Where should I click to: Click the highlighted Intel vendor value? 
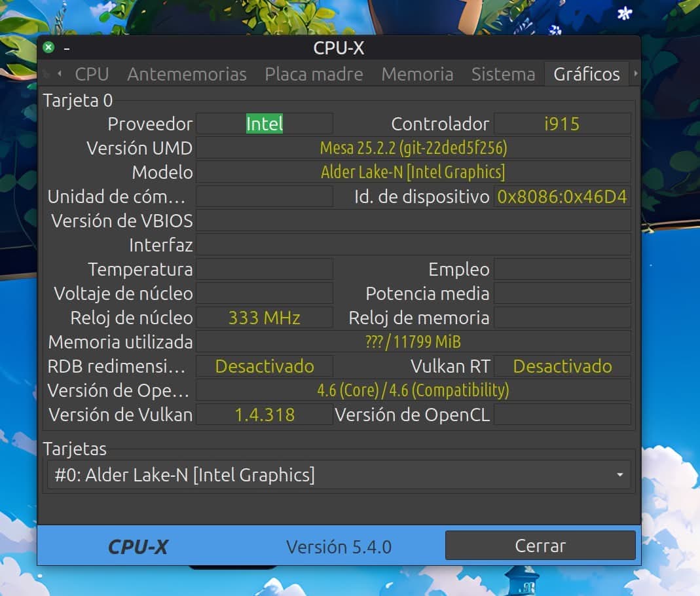265,124
